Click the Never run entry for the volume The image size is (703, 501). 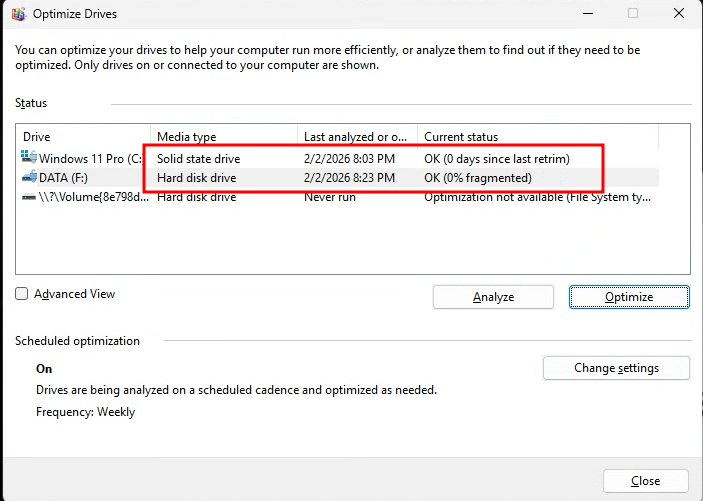[329, 197]
